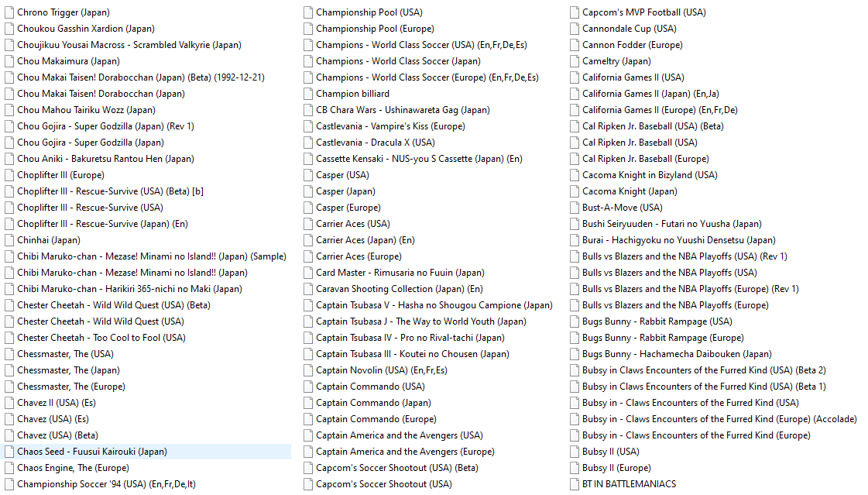Click Chavez II (USA) (Es)
The width and height of the screenshot is (868, 495).
[x=57, y=403]
